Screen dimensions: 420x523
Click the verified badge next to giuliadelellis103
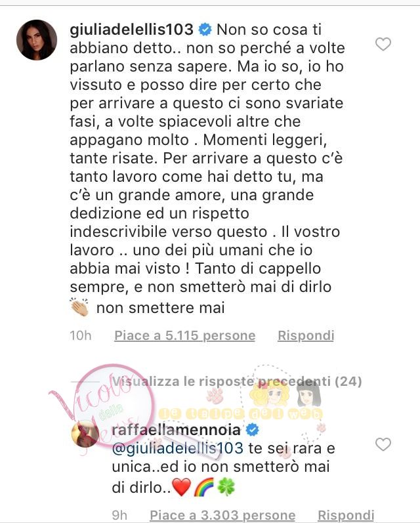pyautogui.click(x=205, y=30)
